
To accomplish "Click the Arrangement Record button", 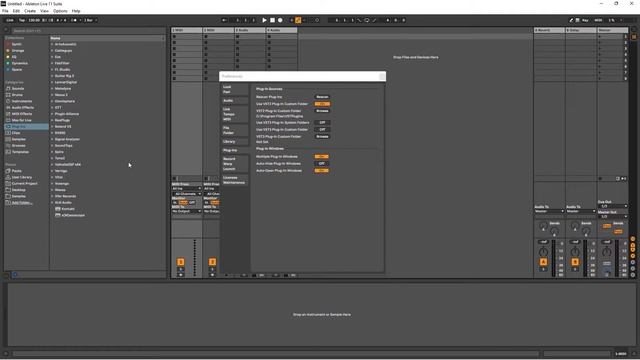I will point(280,20).
